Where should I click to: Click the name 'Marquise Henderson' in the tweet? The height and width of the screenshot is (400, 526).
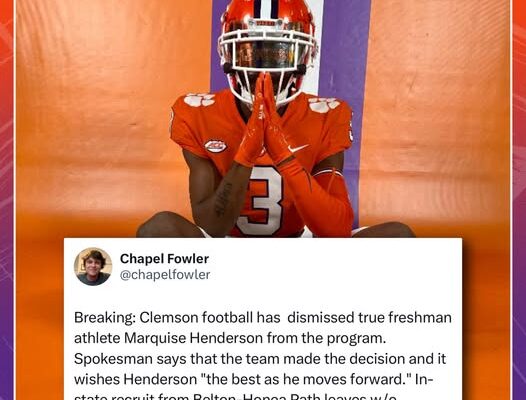(193, 338)
